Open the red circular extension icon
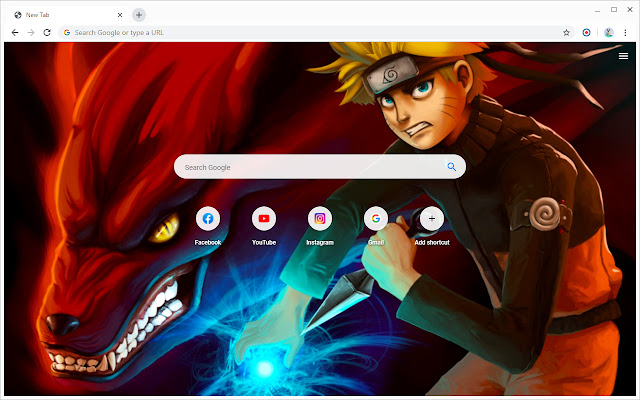Image resolution: width=640 pixels, height=400 pixels. click(x=586, y=33)
